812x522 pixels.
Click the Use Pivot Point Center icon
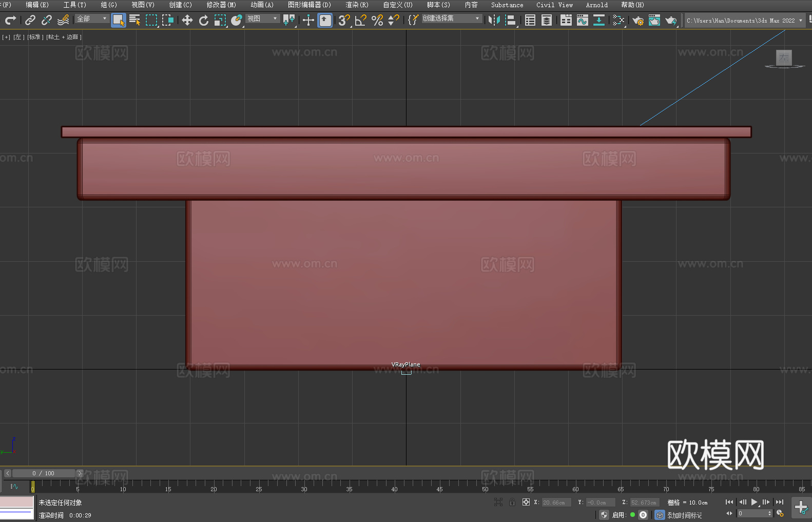coord(289,20)
